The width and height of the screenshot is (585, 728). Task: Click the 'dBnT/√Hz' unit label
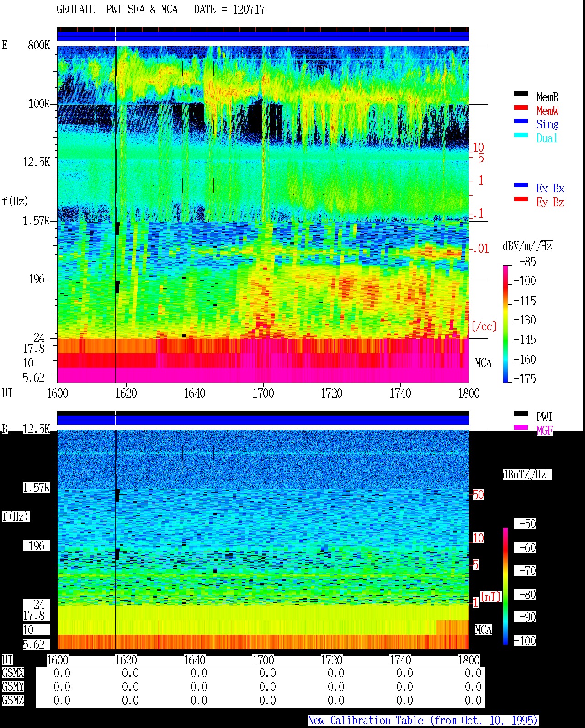[x=527, y=474]
